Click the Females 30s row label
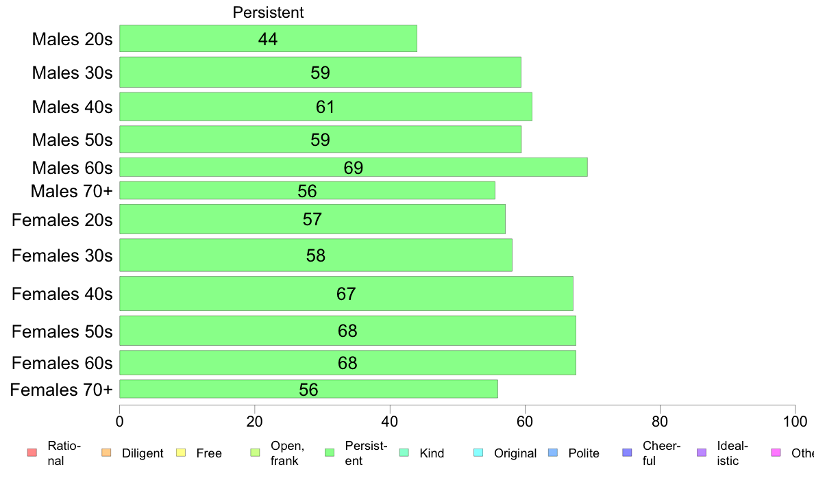 [62, 255]
